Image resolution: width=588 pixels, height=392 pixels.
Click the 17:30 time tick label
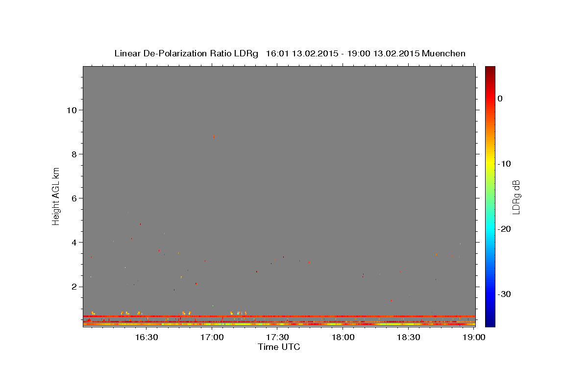(x=277, y=337)
